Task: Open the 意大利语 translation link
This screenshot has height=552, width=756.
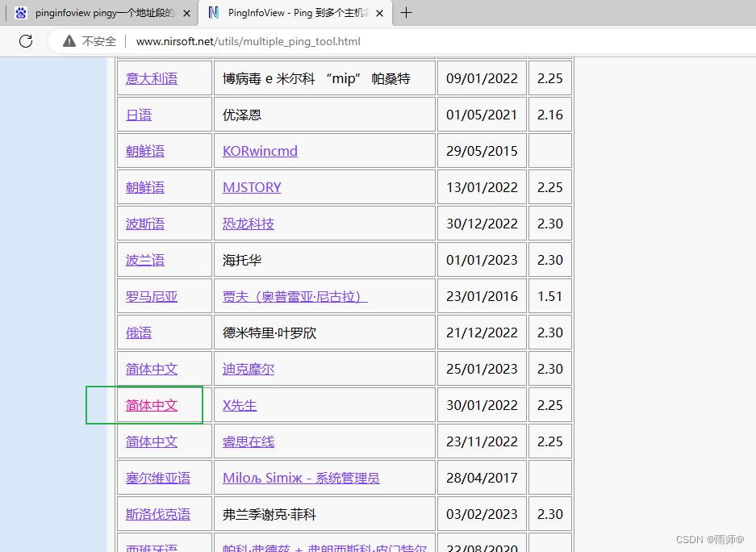Action: click(x=151, y=77)
